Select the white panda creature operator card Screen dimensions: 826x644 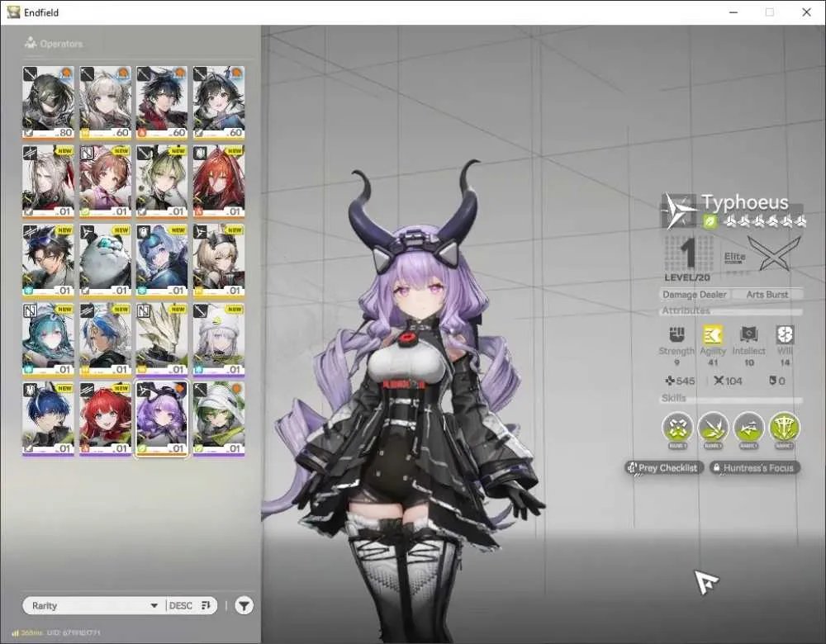pos(105,260)
